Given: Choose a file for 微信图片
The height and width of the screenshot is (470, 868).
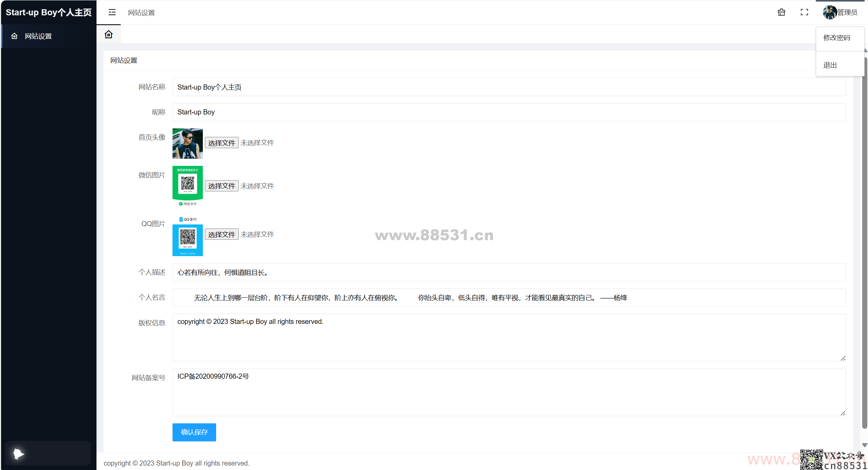Looking at the screenshot, I should tap(222, 186).
